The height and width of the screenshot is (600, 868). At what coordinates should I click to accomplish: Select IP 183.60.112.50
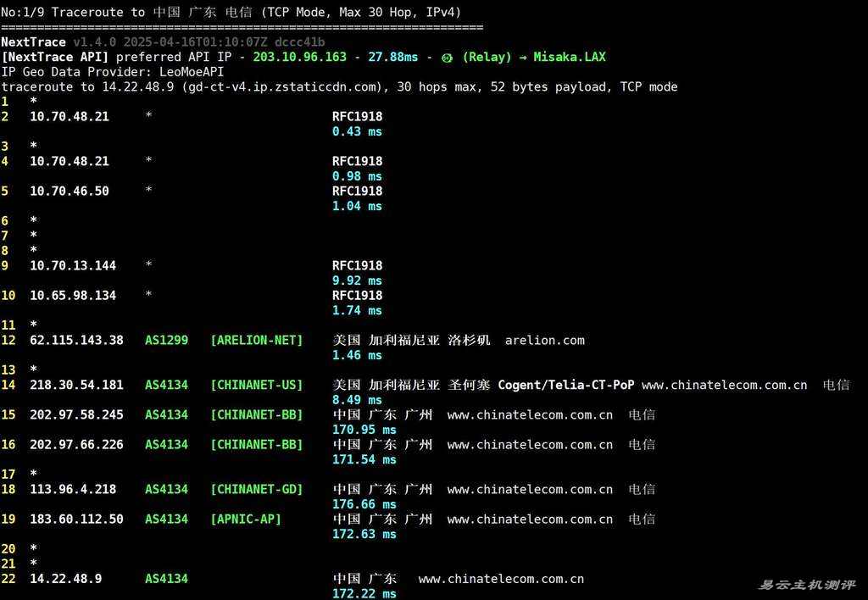click(76, 519)
